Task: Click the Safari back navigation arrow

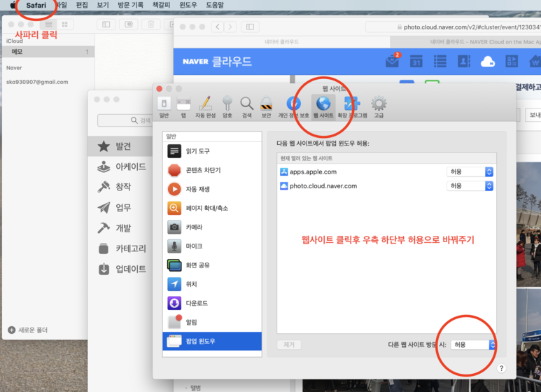Action: coord(218,27)
